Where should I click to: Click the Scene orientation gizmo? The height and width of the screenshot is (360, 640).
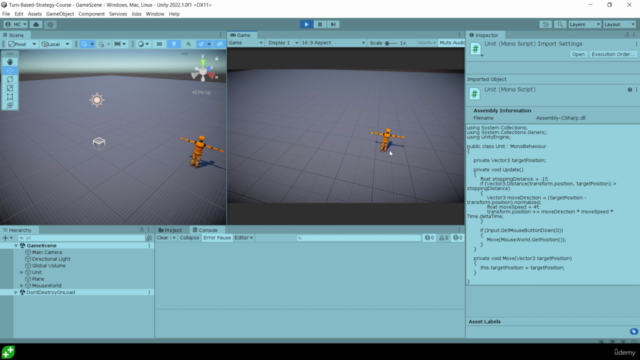coord(203,71)
